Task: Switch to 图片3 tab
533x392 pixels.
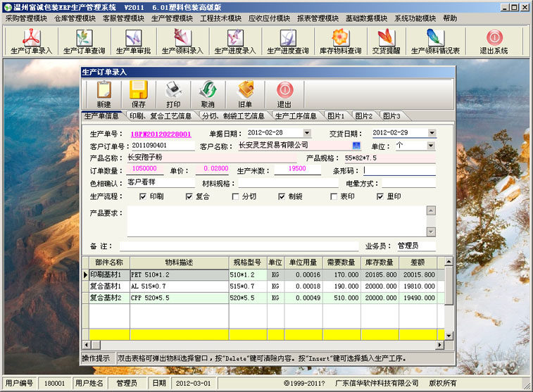Action: (391, 116)
